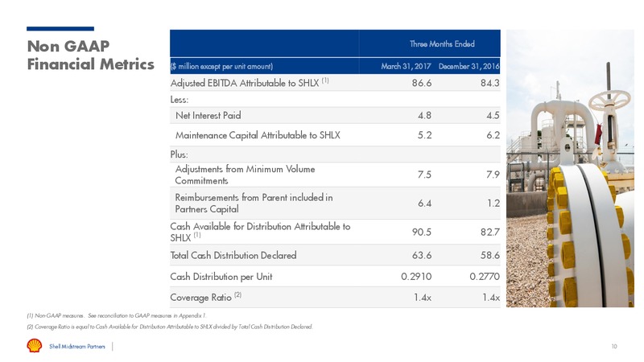The image size is (644, 362).
Task: Select the 86.6 Adjusted EBITDA value
Action: pyautogui.click(x=422, y=83)
